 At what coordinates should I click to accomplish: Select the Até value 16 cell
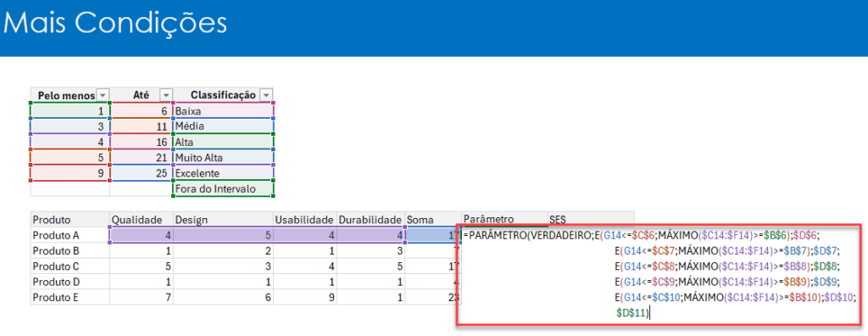pyautogui.click(x=142, y=142)
